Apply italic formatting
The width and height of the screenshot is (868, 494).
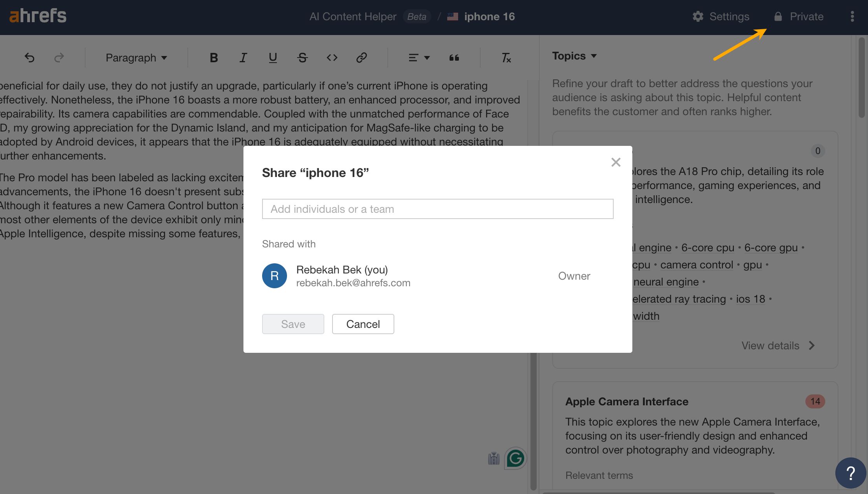click(243, 58)
